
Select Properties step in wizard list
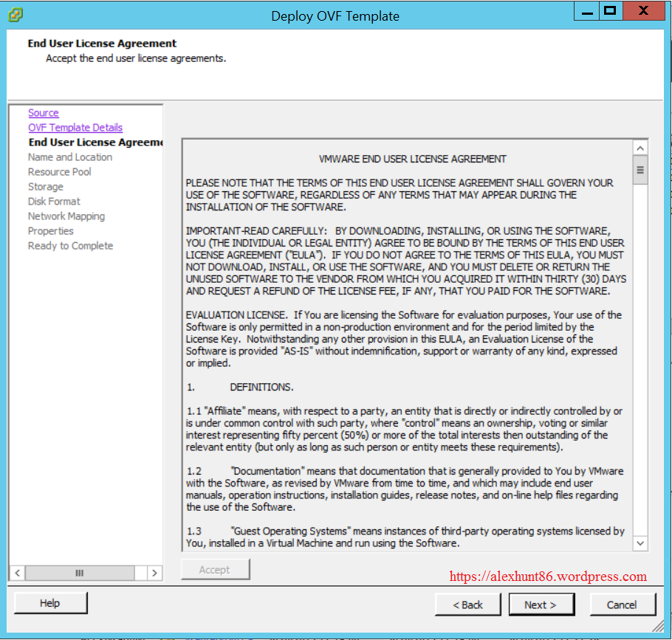[x=50, y=231]
